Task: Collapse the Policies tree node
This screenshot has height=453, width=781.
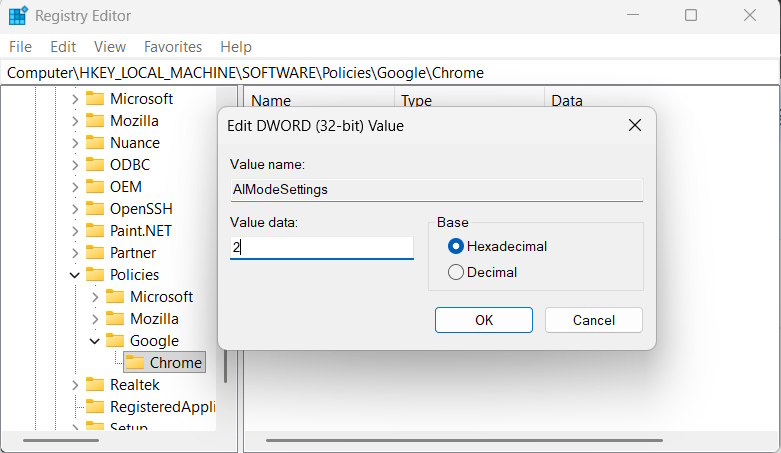Action: pos(75,275)
